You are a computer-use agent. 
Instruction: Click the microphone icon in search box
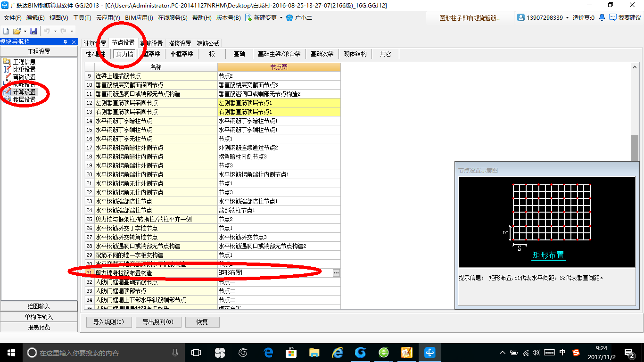tap(175, 352)
